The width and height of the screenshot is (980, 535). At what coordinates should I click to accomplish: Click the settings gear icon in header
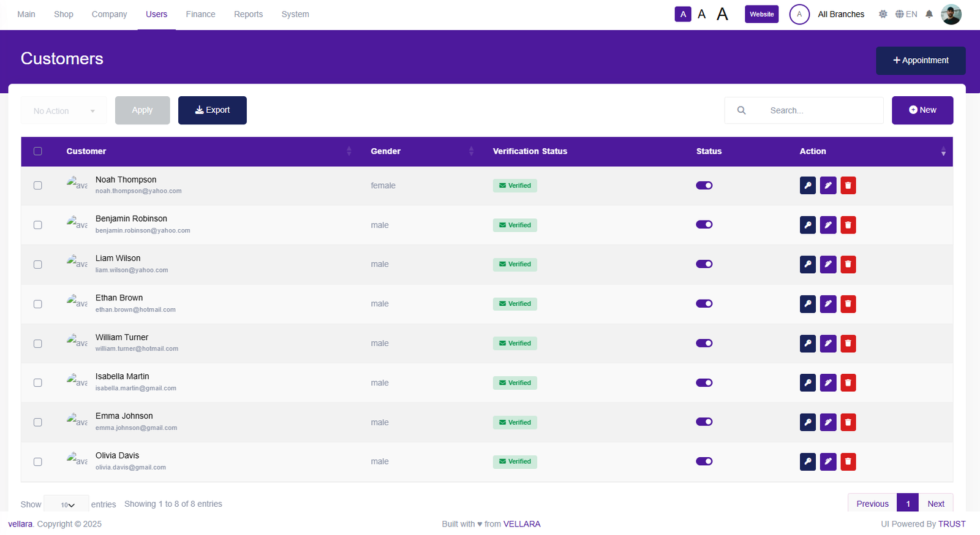[883, 14]
